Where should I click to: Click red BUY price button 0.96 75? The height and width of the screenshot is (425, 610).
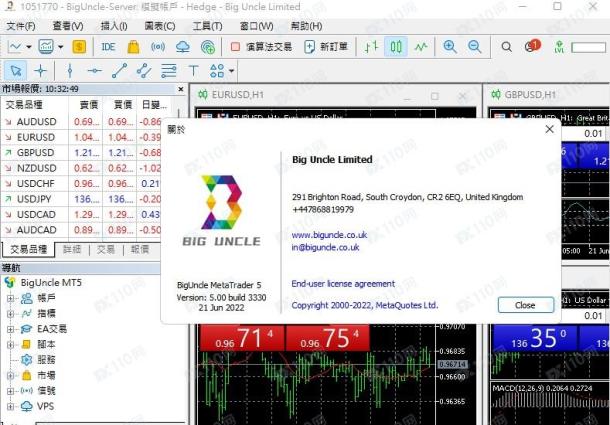tap(328, 338)
